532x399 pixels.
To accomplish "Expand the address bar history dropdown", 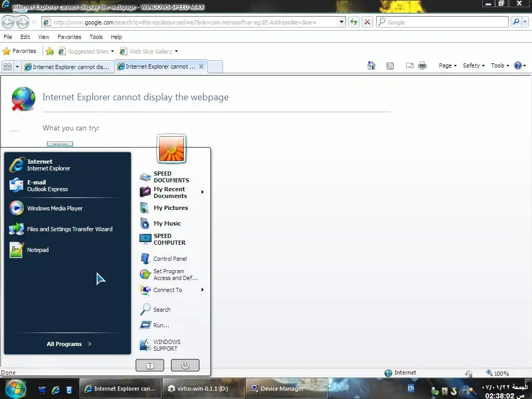I will (x=341, y=22).
